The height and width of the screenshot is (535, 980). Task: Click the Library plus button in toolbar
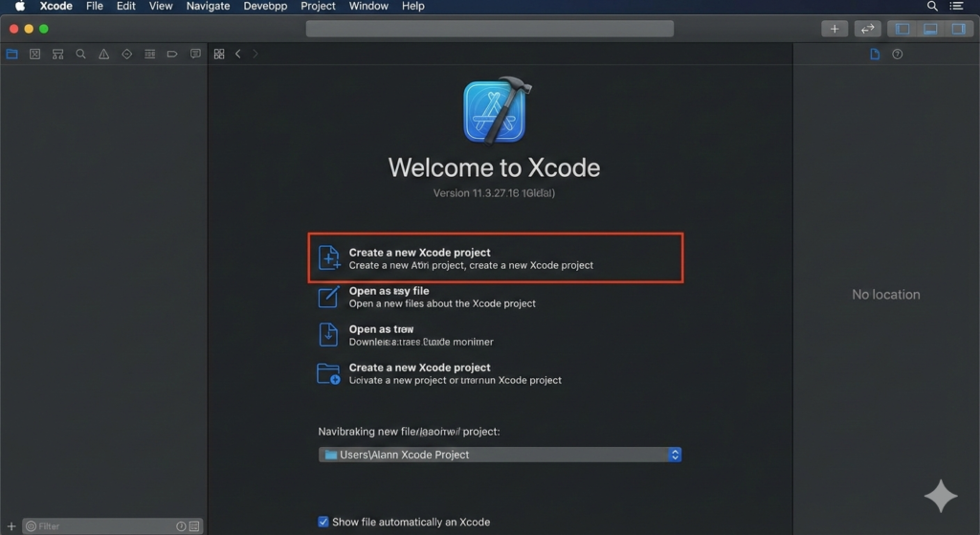point(834,29)
